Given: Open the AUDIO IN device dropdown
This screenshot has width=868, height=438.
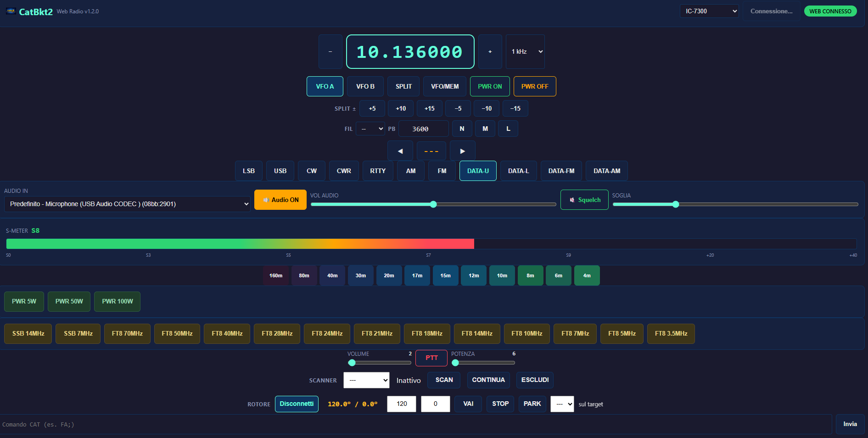Looking at the screenshot, I should pos(127,204).
